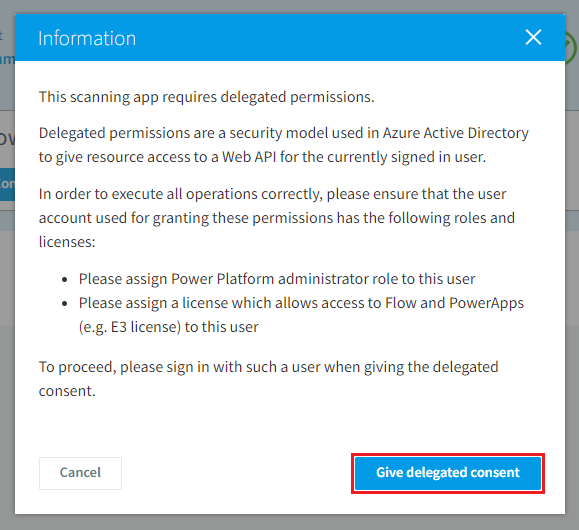Click the partially hidden blue button at left edge
The height and width of the screenshot is (530, 579).
pos(7,184)
